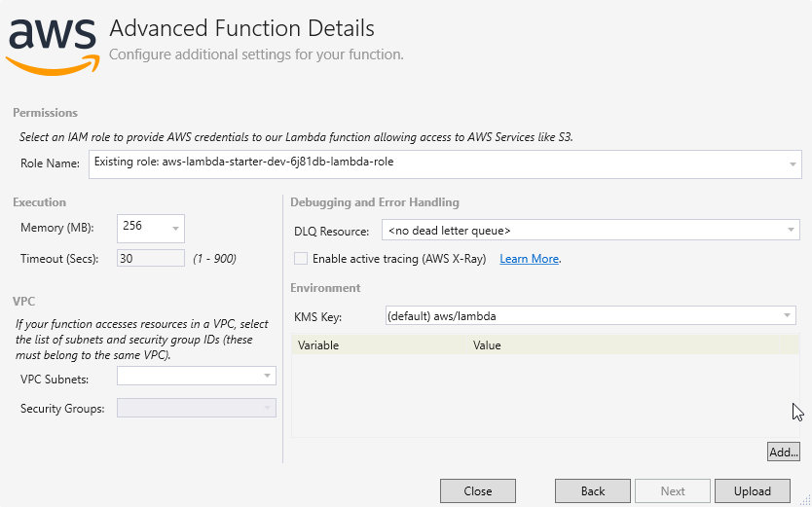Click the Value column header
Screen dimensions: 812x507
pos(623,345)
